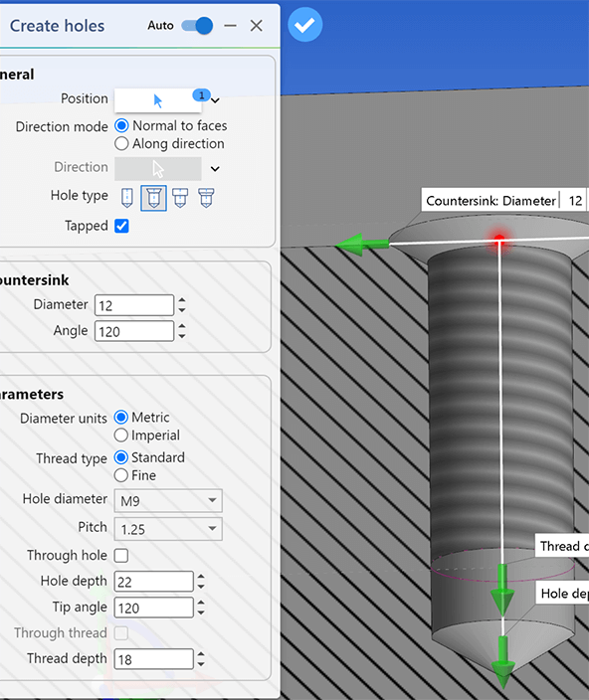Select the countersink hole type icon
This screenshot has width=589, height=700.
[153, 198]
